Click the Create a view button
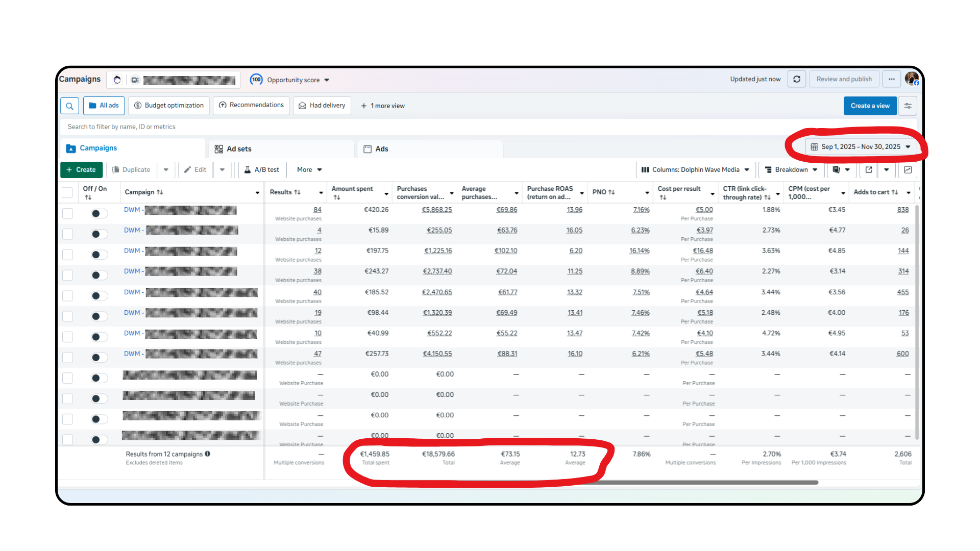980x551 pixels. [x=870, y=106]
